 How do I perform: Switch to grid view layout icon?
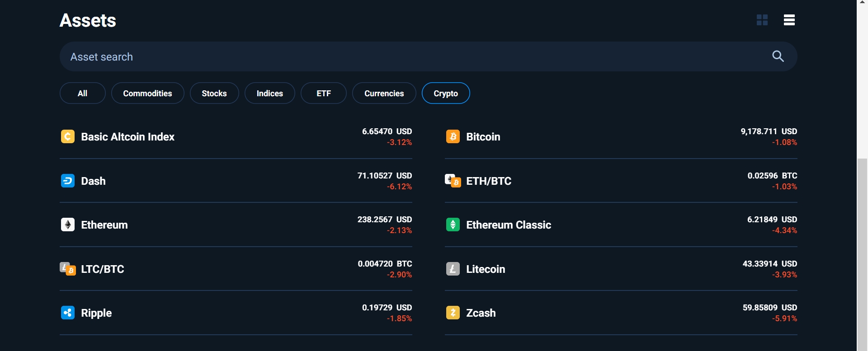762,20
